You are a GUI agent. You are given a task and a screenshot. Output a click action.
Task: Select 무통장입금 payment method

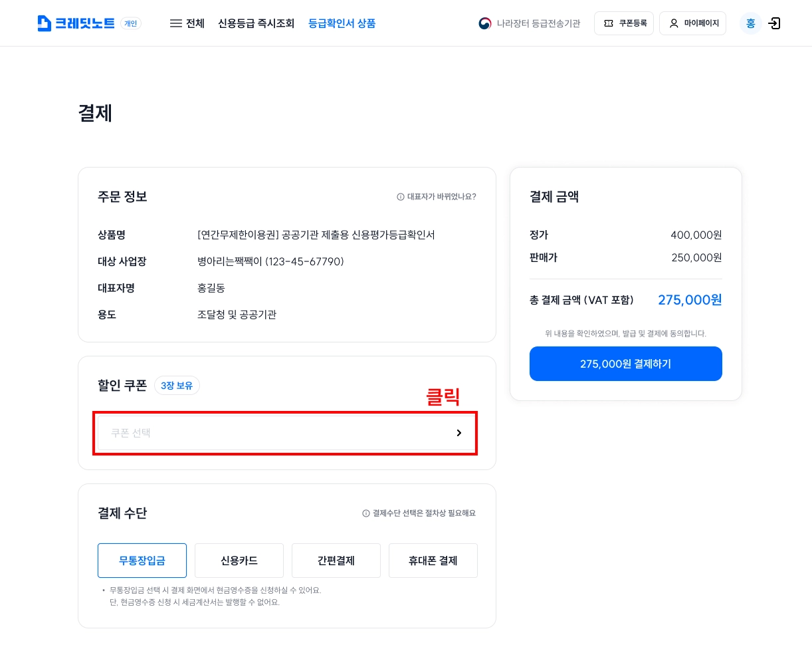(x=142, y=561)
